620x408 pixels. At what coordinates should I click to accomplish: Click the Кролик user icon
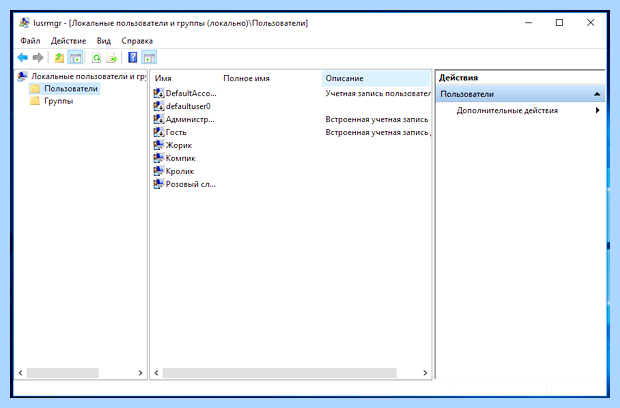click(x=159, y=171)
